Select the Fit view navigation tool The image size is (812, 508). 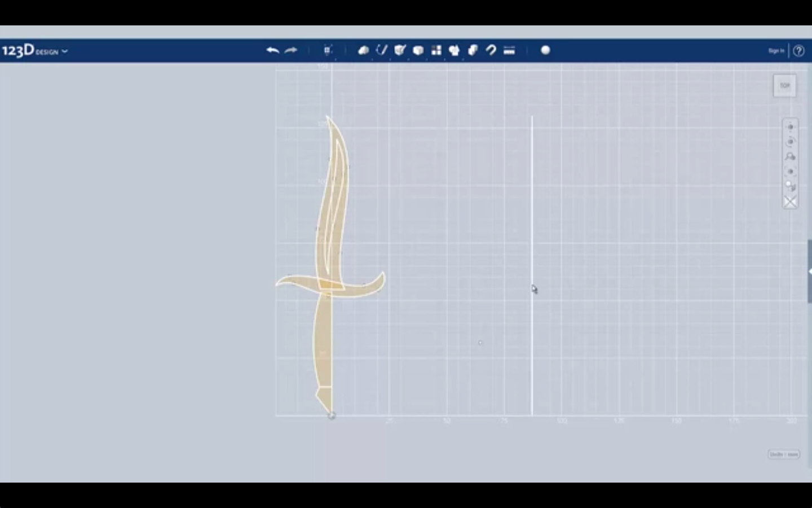[x=790, y=172]
